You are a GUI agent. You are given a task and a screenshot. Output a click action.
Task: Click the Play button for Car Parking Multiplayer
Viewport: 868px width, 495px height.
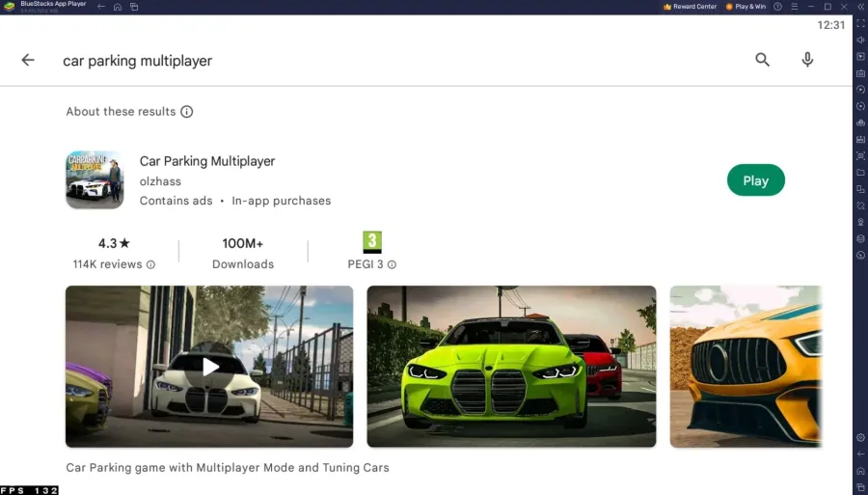click(755, 180)
